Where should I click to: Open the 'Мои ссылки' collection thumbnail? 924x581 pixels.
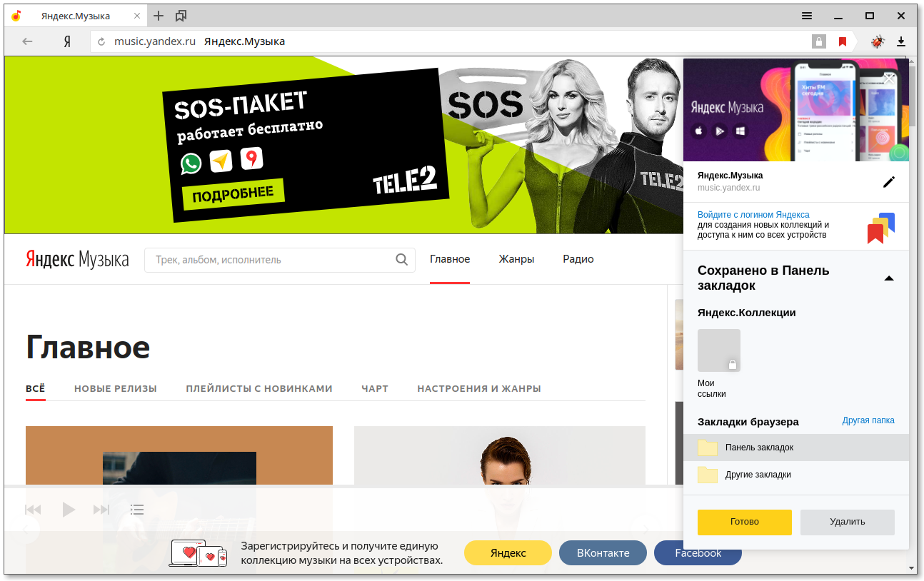719,350
